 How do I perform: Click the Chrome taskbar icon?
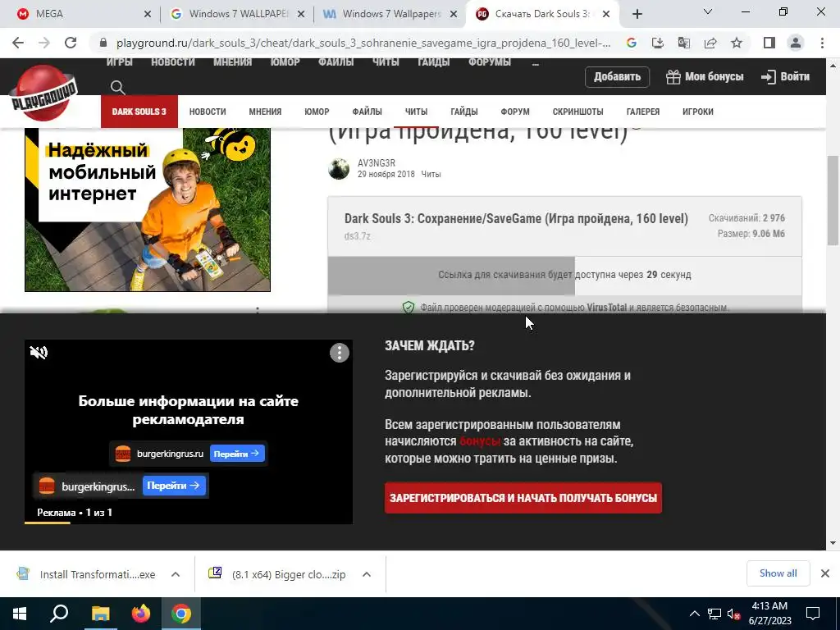[x=181, y=614]
